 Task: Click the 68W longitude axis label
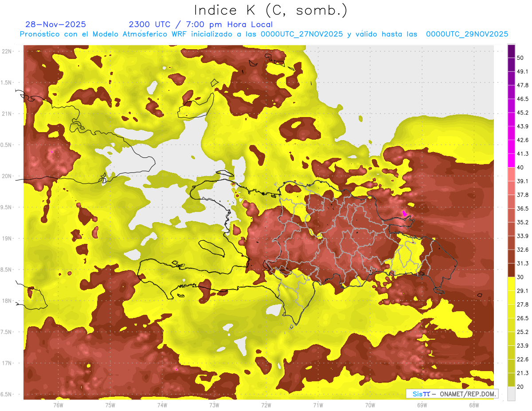473,405
